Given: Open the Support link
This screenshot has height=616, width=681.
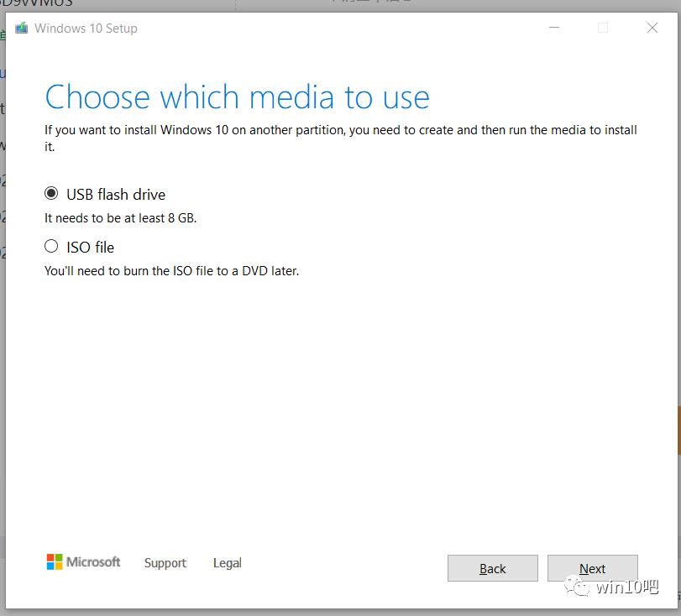Looking at the screenshot, I should [165, 563].
